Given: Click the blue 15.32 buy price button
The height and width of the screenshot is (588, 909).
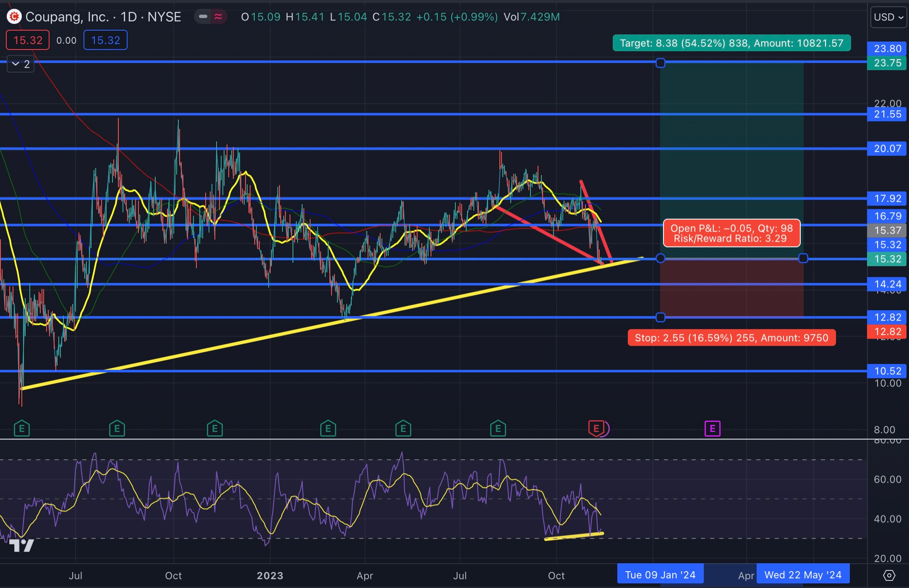Looking at the screenshot, I should coord(105,40).
